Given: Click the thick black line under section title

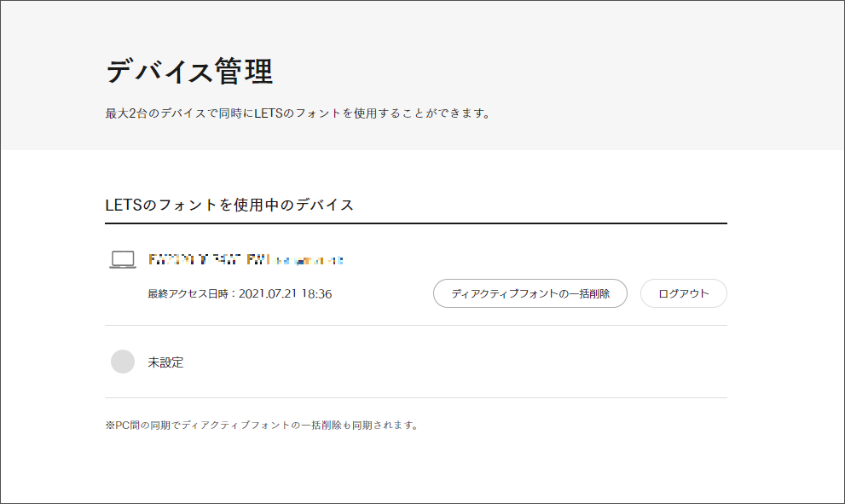Looking at the screenshot, I should (x=416, y=223).
